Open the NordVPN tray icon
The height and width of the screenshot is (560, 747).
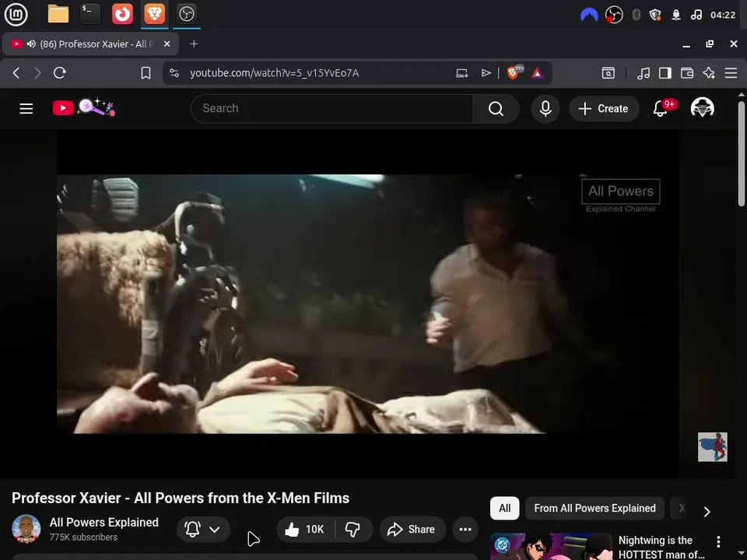click(589, 15)
